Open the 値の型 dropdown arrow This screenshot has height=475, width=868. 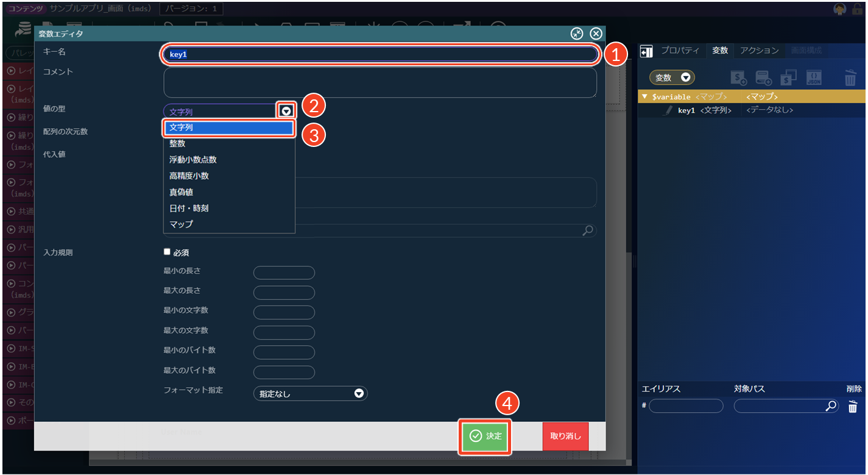coord(286,111)
